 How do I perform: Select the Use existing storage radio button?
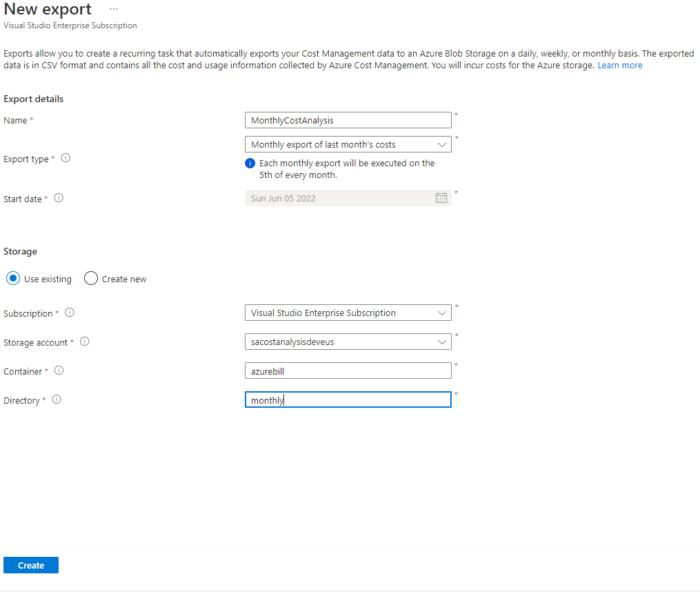[x=13, y=278]
